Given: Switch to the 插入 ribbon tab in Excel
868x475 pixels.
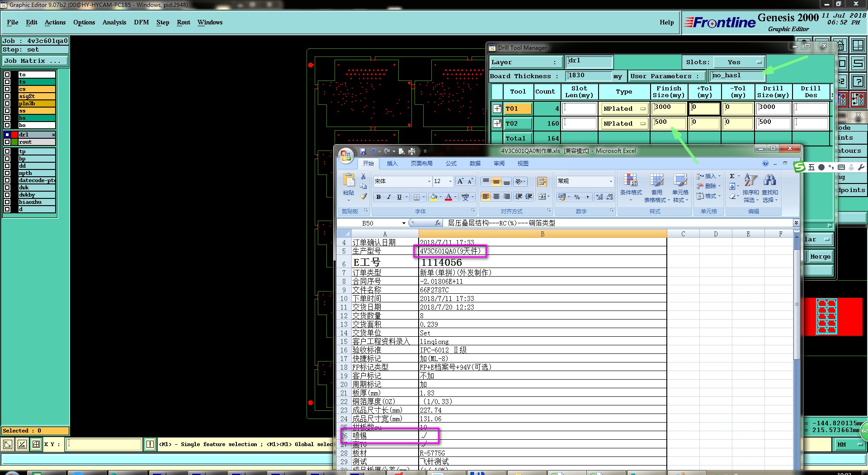Looking at the screenshot, I should [x=392, y=164].
